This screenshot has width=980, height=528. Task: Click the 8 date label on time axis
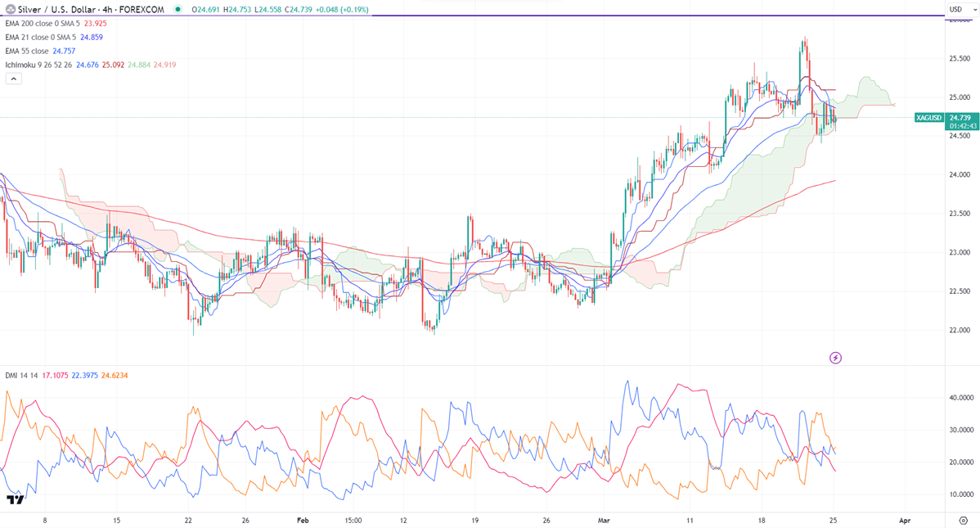click(x=45, y=521)
